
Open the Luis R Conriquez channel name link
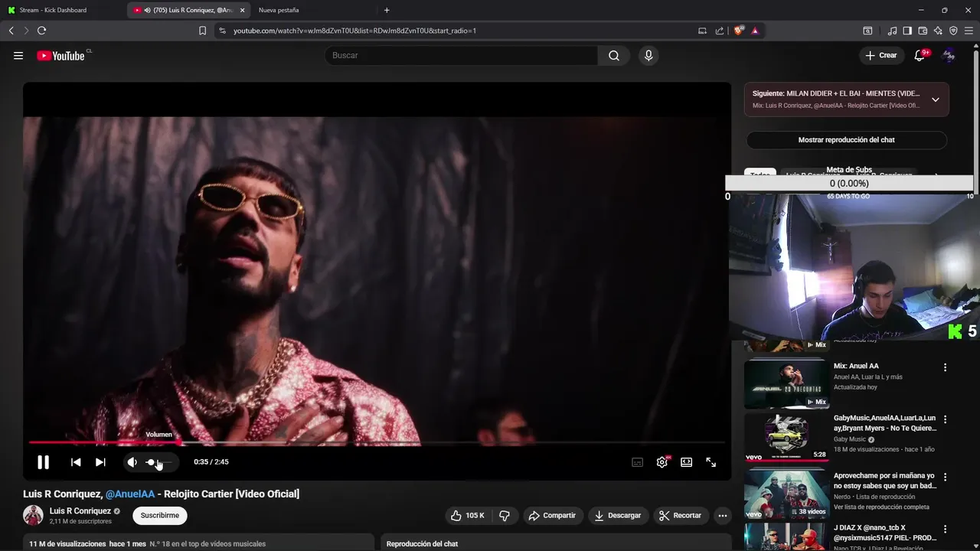(x=80, y=510)
